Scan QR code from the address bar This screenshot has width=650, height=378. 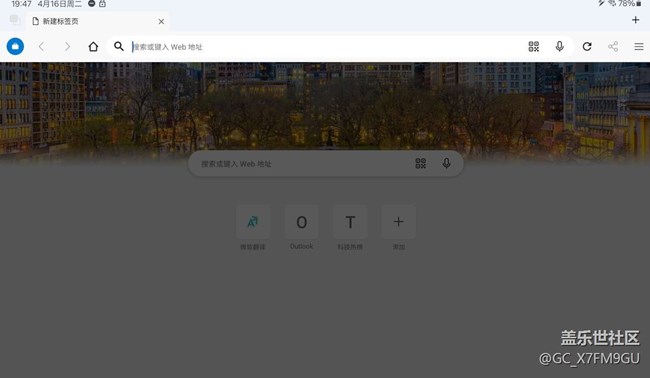[x=534, y=46]
